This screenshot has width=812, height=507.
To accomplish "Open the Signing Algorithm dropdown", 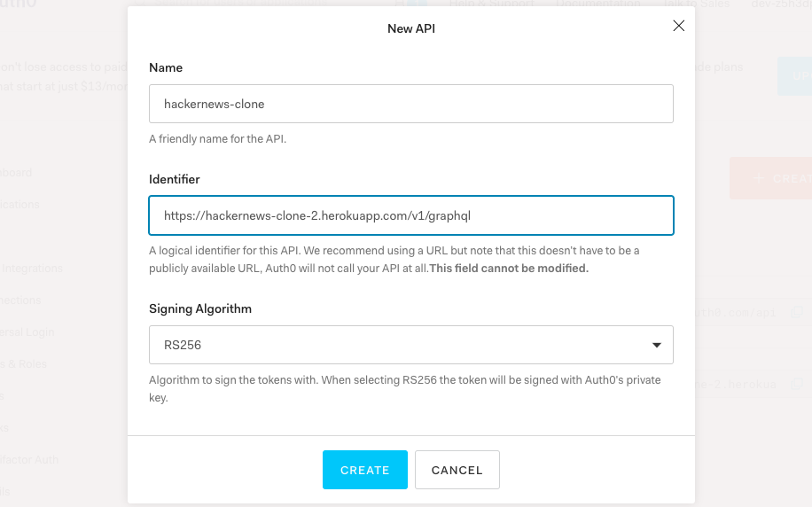I will (411, 345).
